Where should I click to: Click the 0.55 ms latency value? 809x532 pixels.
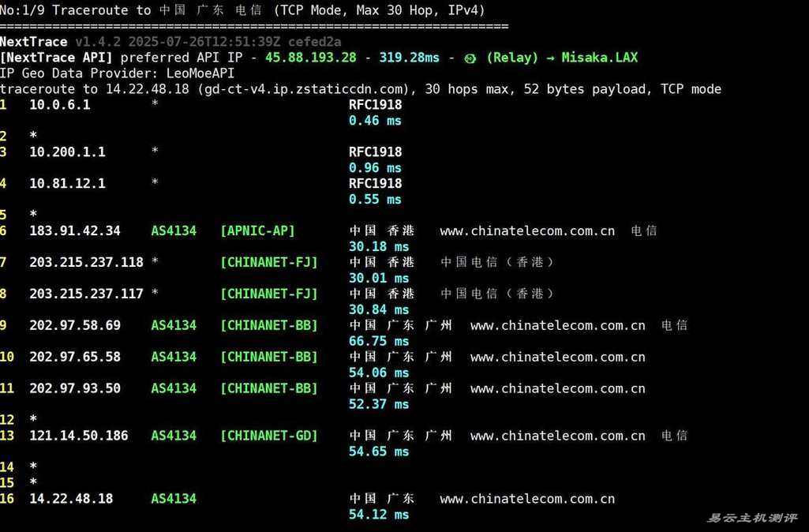tap(375, 200)
